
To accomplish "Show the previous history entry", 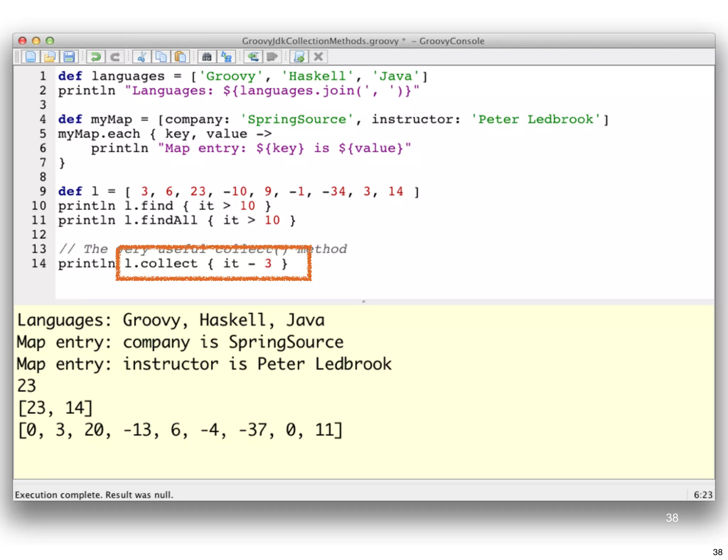I will coord(253,57).
